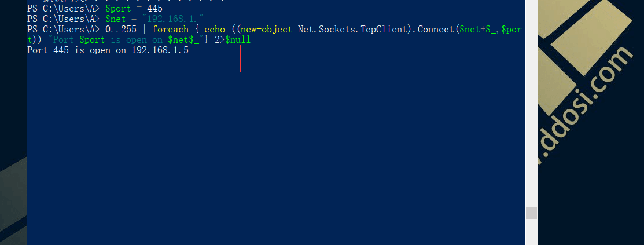Click the new-object cmdlet text
The image size is (644, 245).
[267, 30]
